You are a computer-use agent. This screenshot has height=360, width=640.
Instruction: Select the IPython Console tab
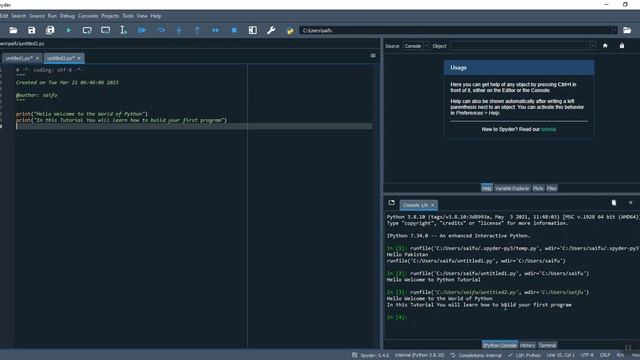tap(500, 345)
